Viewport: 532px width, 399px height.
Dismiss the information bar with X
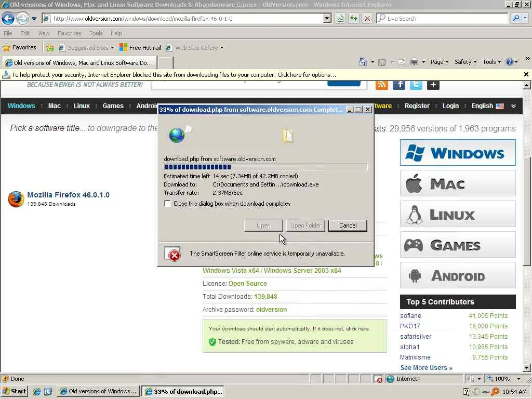point(526,74)
